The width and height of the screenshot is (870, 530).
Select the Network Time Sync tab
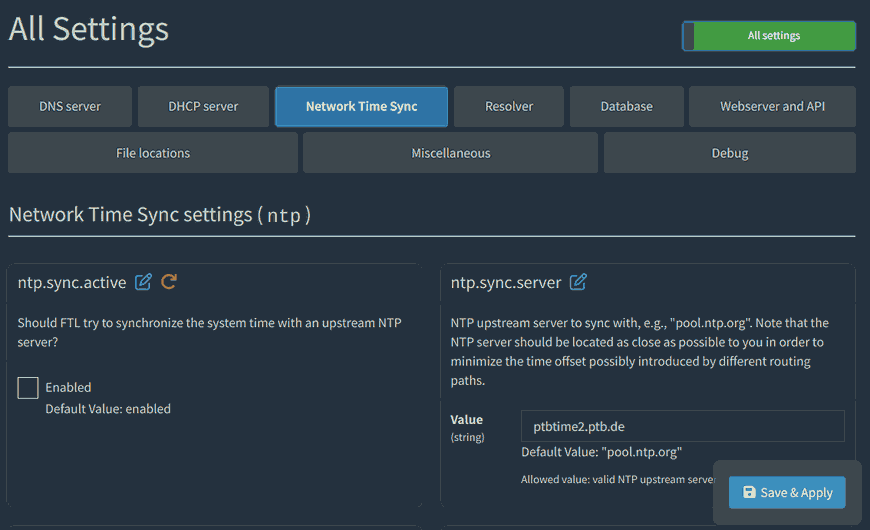coord(361,106)
